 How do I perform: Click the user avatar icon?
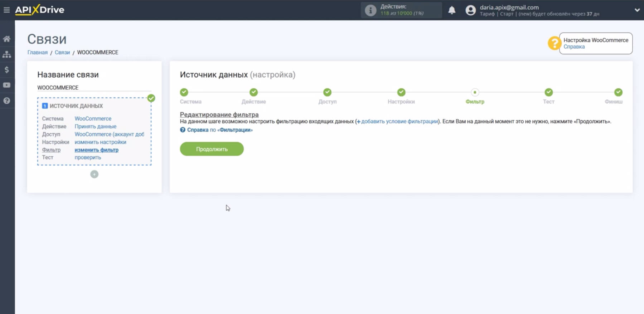[470, 10]
